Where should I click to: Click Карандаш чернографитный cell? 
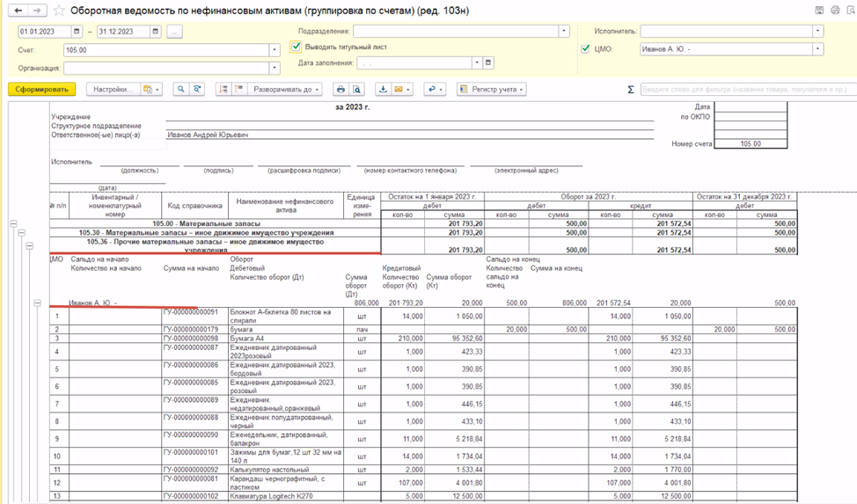point(286,483)
